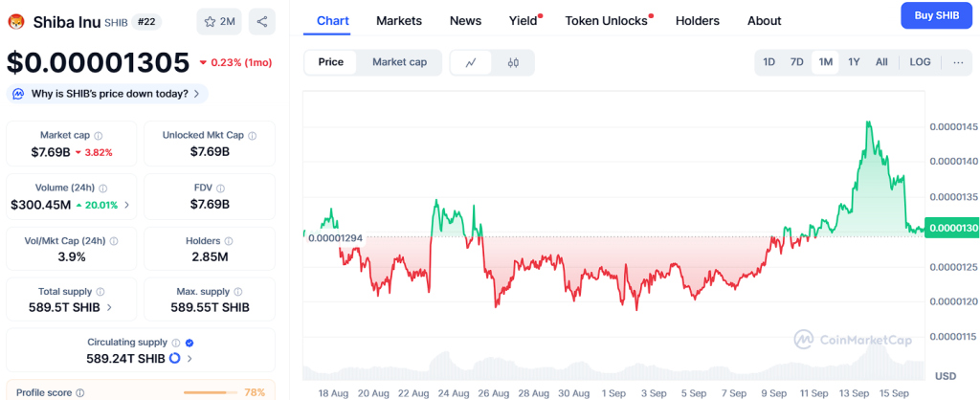Expand Volume (24h) details chevron
980x400 pixels.
[127, 205]
